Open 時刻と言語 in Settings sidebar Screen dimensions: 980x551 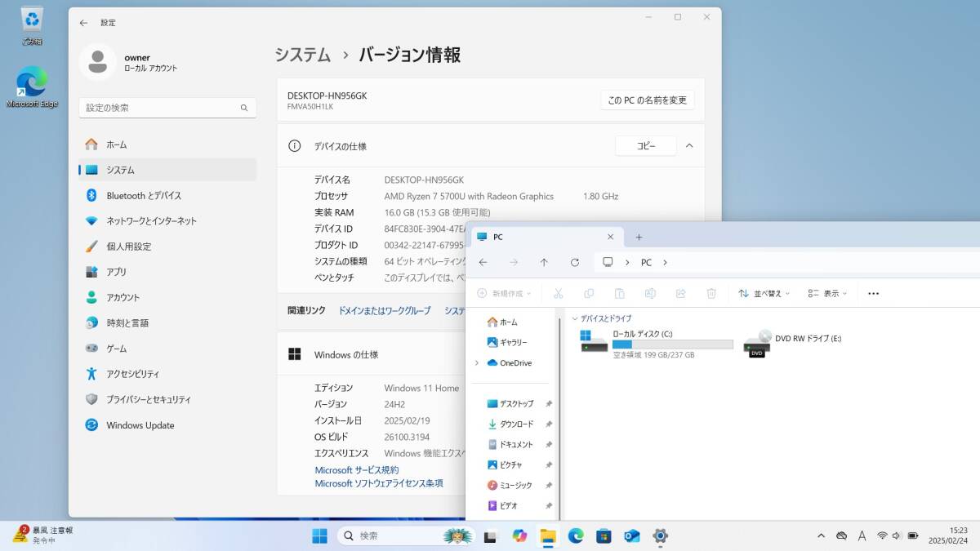[x=167, y=322]
